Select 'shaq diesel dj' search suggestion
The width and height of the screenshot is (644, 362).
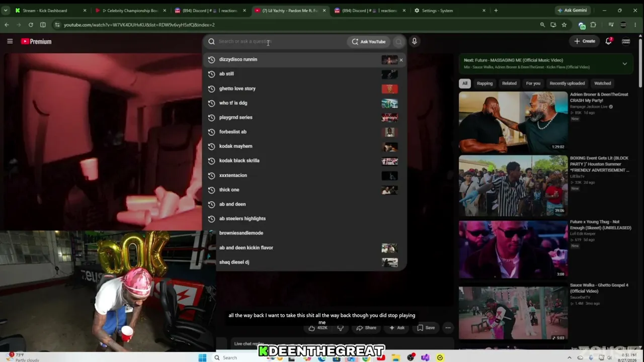[305, 262]
